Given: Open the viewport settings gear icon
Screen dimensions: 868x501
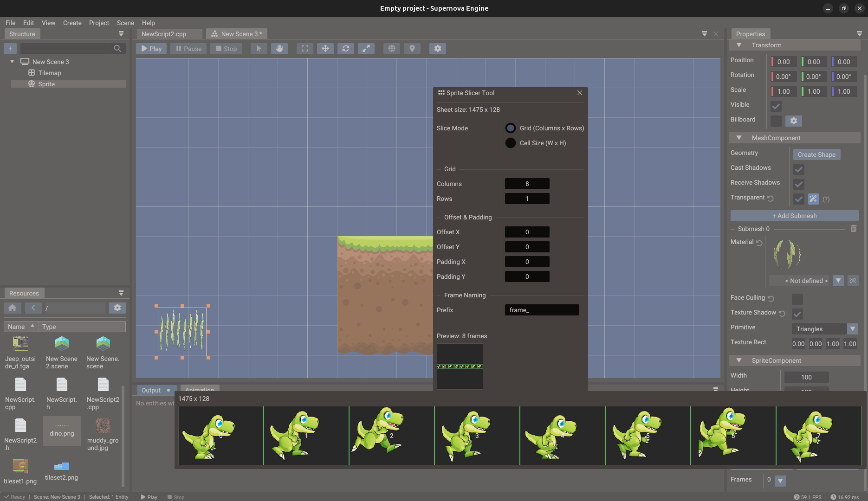Looking at the screenshot, I should [437, 48].
